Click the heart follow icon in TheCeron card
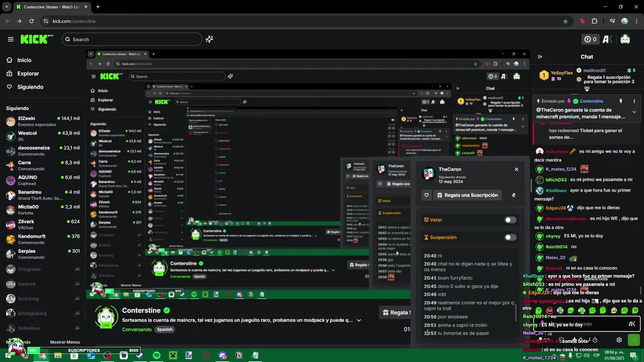 pyautogui.click(x=427, y=195)
